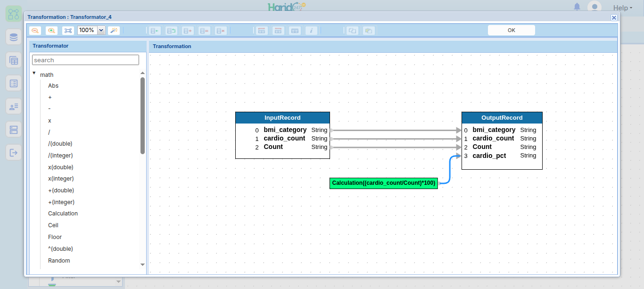Click the italic i information icon
This screenshot has height=289, width=644.
point(311,31)
